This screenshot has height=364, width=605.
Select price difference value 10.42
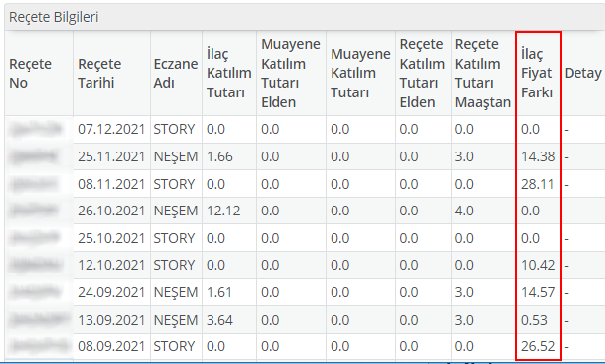pyautogui.click(x=538, y=265)
